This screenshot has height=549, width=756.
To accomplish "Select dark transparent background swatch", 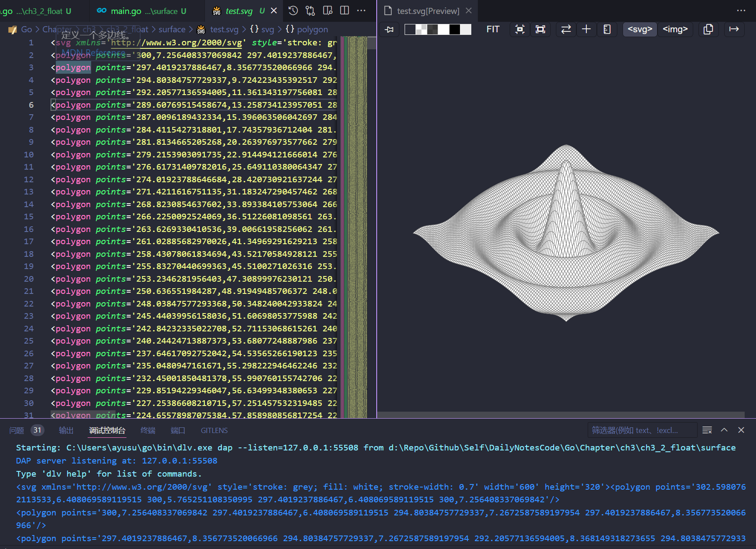I will click(410, 29).
